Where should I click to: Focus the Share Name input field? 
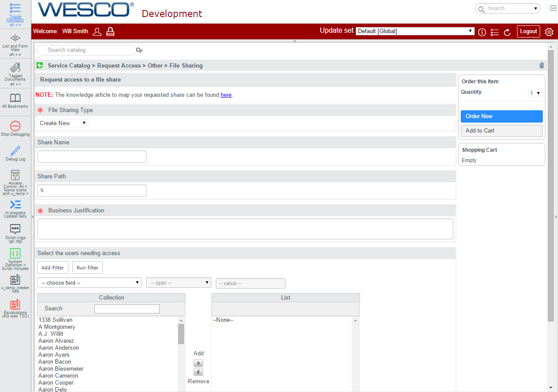(92, 157)
